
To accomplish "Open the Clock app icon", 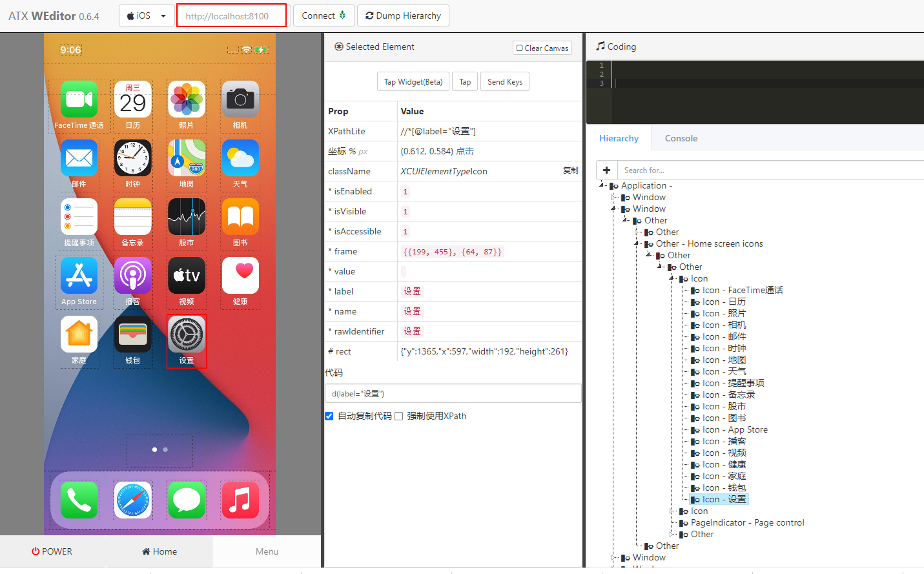I will (x=132, y=158).
